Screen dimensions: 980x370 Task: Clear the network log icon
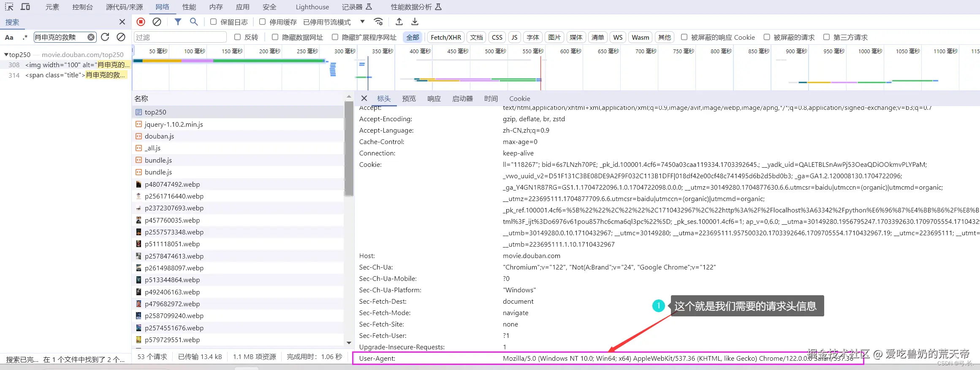[x=157, y=22]
